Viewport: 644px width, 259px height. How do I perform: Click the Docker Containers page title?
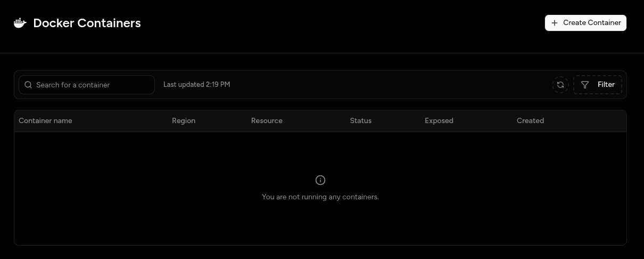click(x=87, y=23)
